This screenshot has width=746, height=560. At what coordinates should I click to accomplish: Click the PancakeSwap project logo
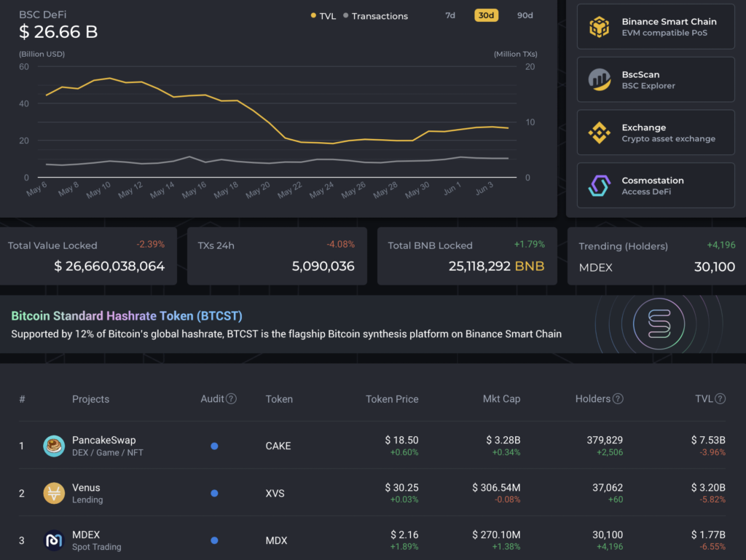pyautogui.click(x=54, y=446)
